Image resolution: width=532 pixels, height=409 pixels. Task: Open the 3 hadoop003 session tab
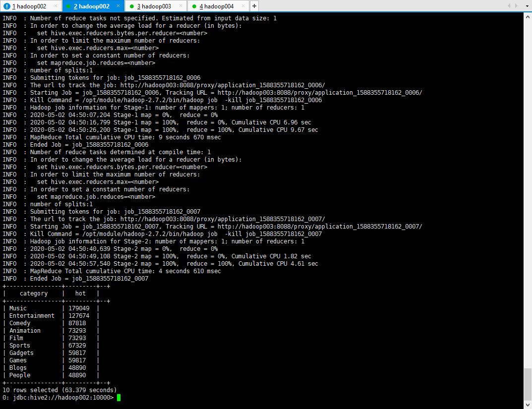pyautogui.click(x=155, y=6)
